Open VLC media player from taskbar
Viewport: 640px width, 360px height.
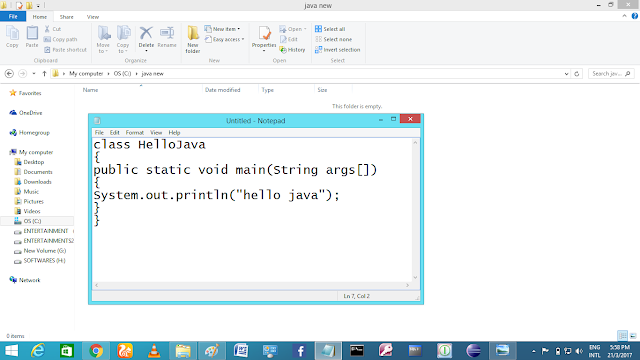tap(154, 351)
